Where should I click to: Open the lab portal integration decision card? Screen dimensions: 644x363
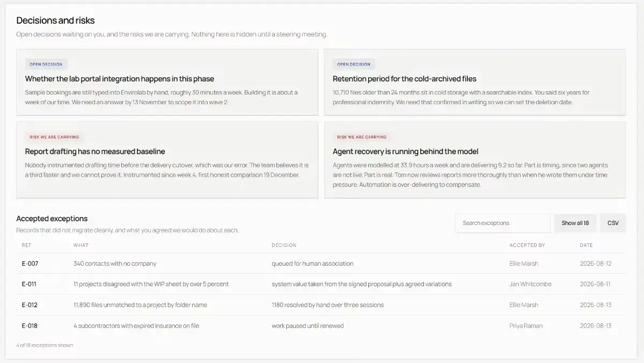(x=167, y=82)
